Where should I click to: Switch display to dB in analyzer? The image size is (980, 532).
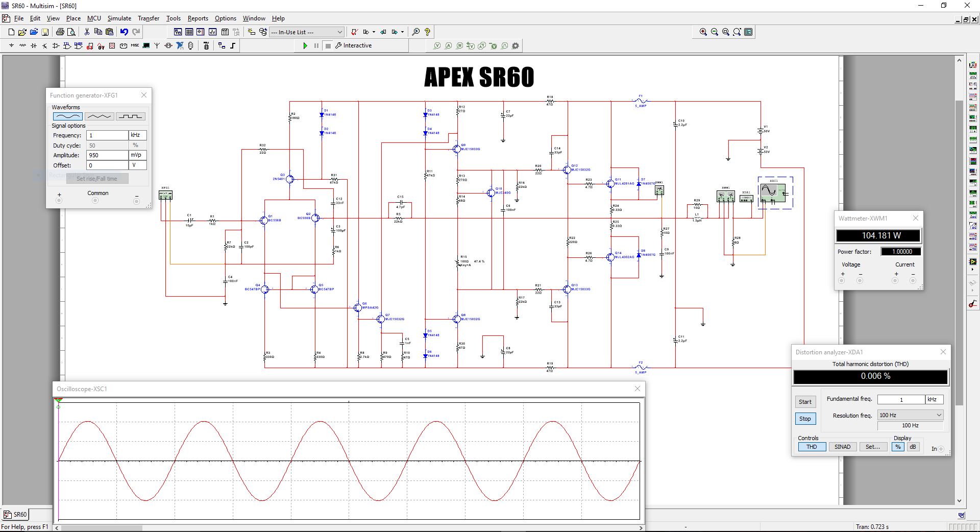[x=913, y=447]
